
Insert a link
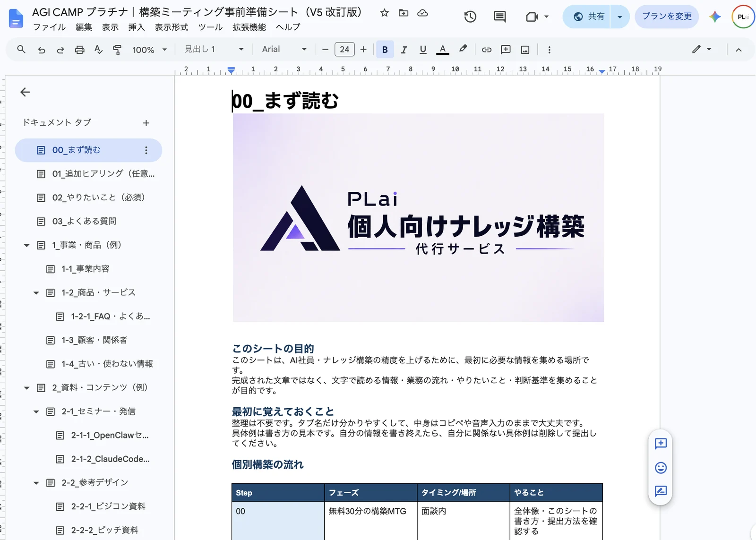pos(487,50)
